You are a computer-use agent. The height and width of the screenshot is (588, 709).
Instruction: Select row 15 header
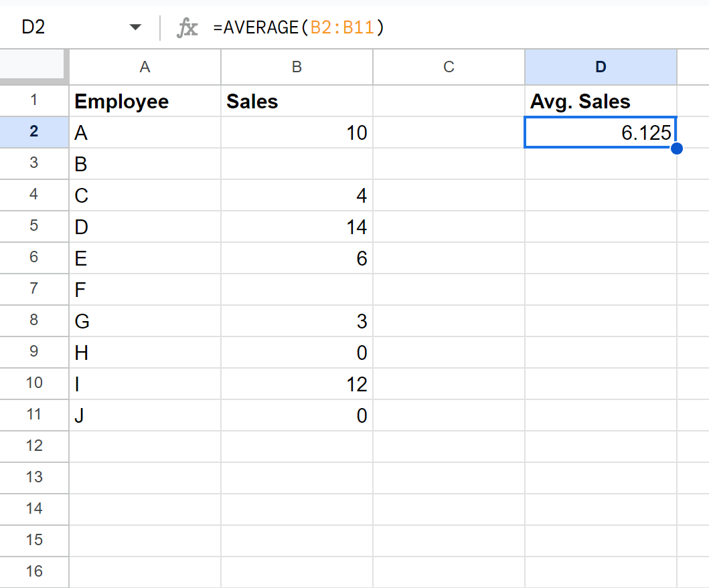[34, 540]
